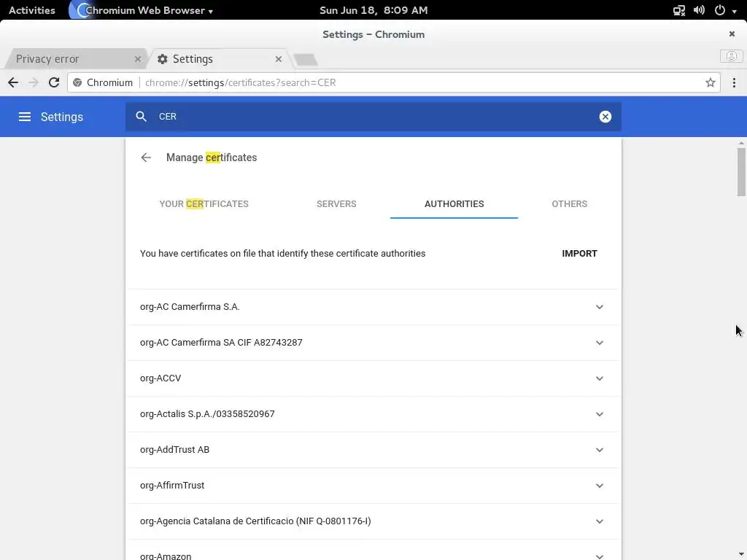
Task: Switch to Others tab
Action: point(569,204)
